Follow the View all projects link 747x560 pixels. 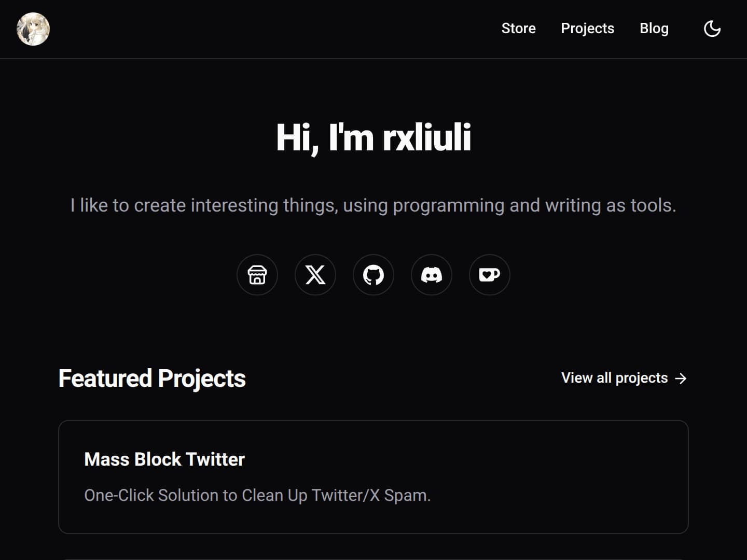(614, 378)
